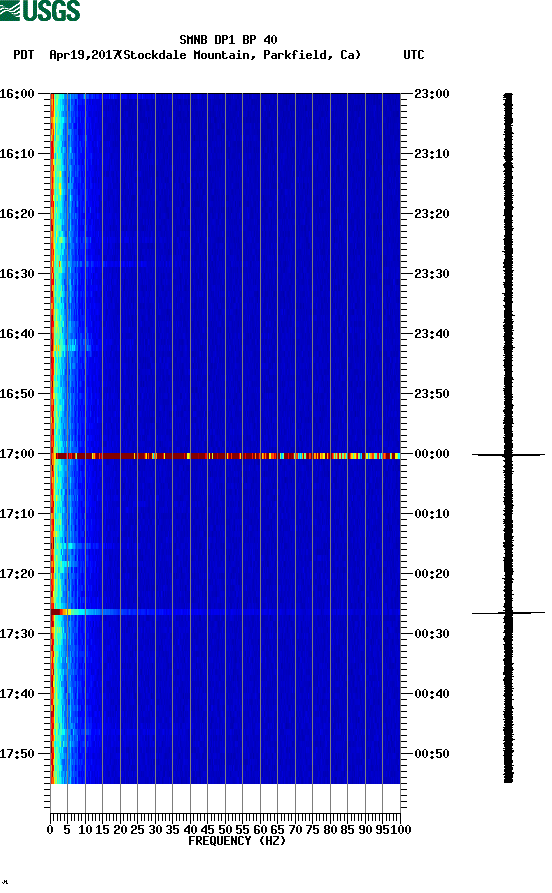Click the 00:40 UTC time label
This screenshot has width=552, height=893.
[x=432, y=694]
